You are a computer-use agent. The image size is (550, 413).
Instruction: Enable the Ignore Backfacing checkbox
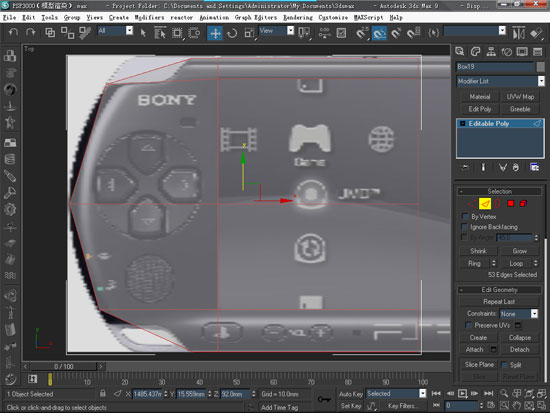(x=465, y=227)
